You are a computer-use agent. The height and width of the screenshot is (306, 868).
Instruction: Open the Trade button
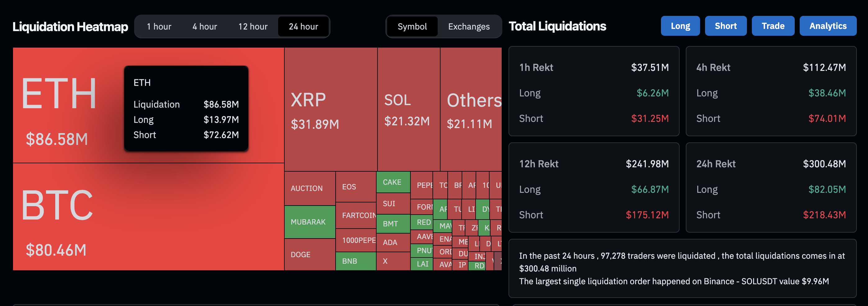[773, 26]
